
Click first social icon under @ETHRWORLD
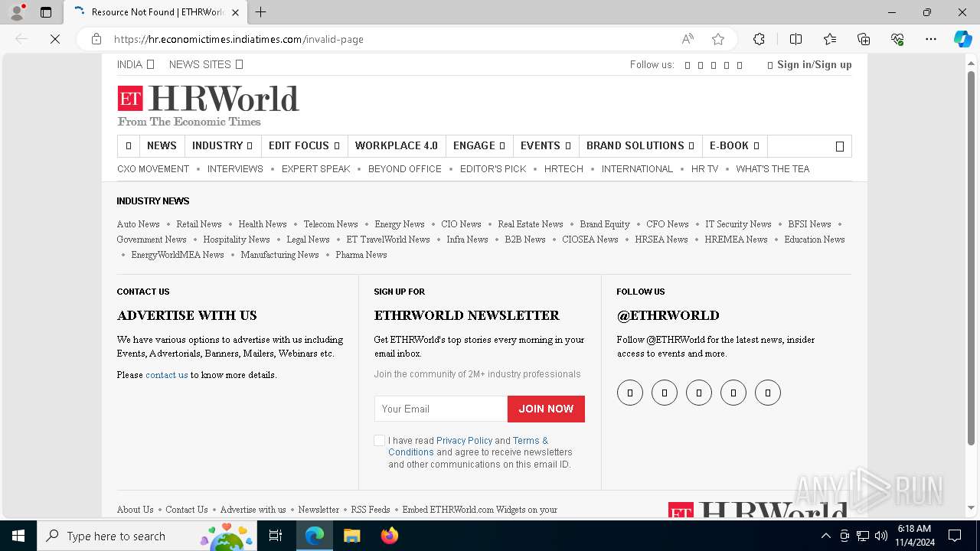click(x=630, y=393)
